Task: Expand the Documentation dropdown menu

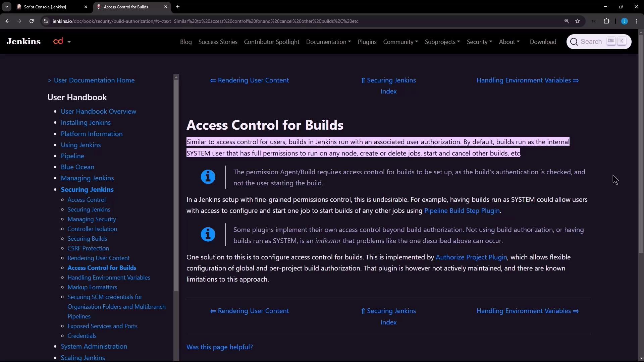Action: 328,42
